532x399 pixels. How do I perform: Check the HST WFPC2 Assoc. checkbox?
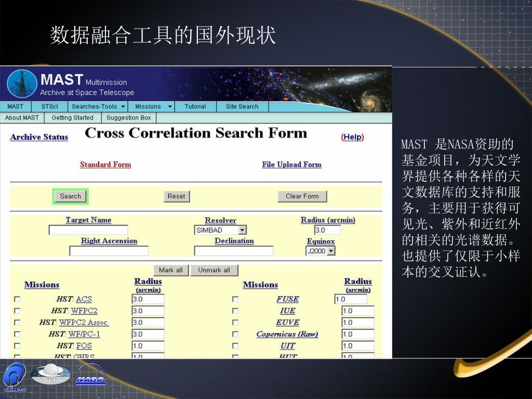[17, 322]
